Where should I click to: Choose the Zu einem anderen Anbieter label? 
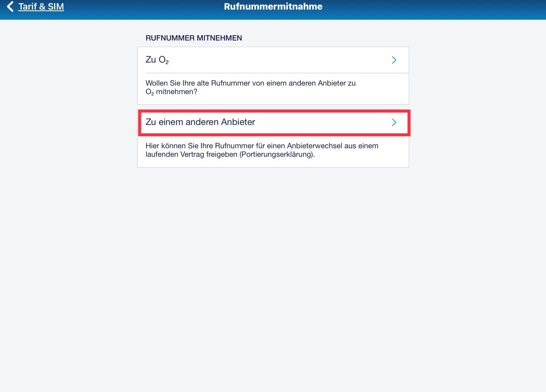200,122
